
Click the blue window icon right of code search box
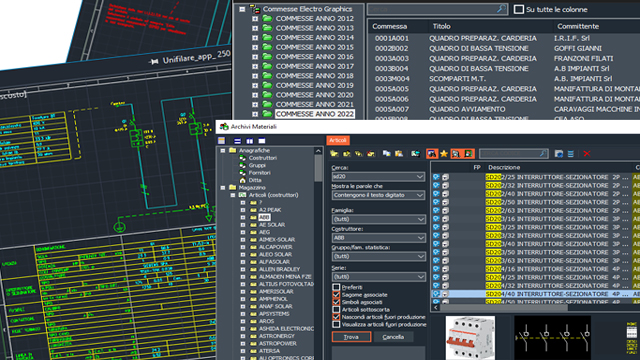pyautogui.click(x=559, y=153)
